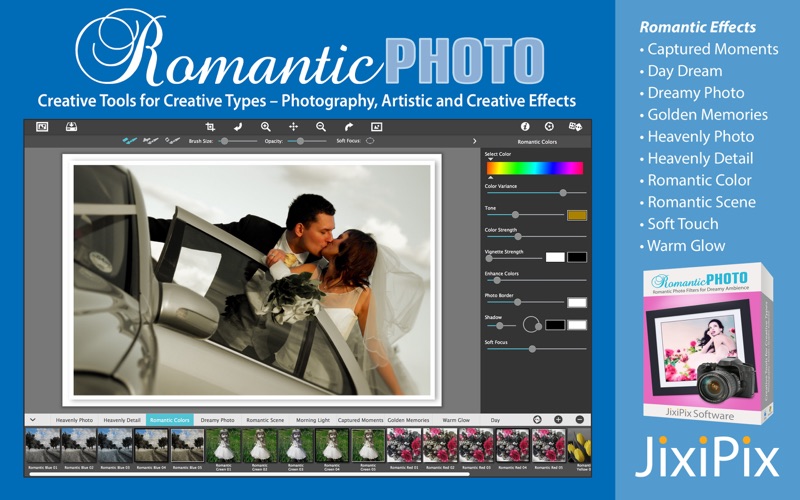Click the Color Strength slider
The image size is (800, 500).
[x=536, y=237]
